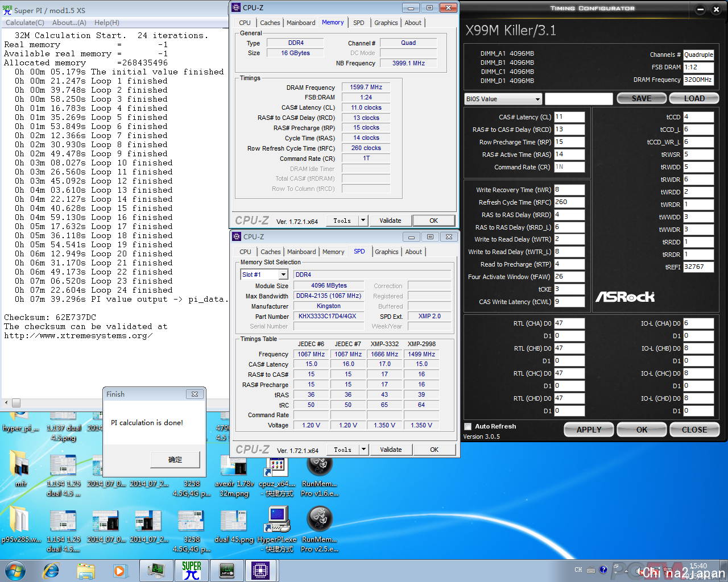Select the RunMemTest Pro v1.6 desktop icon
The image size is (728, 582).
point(319,476)
